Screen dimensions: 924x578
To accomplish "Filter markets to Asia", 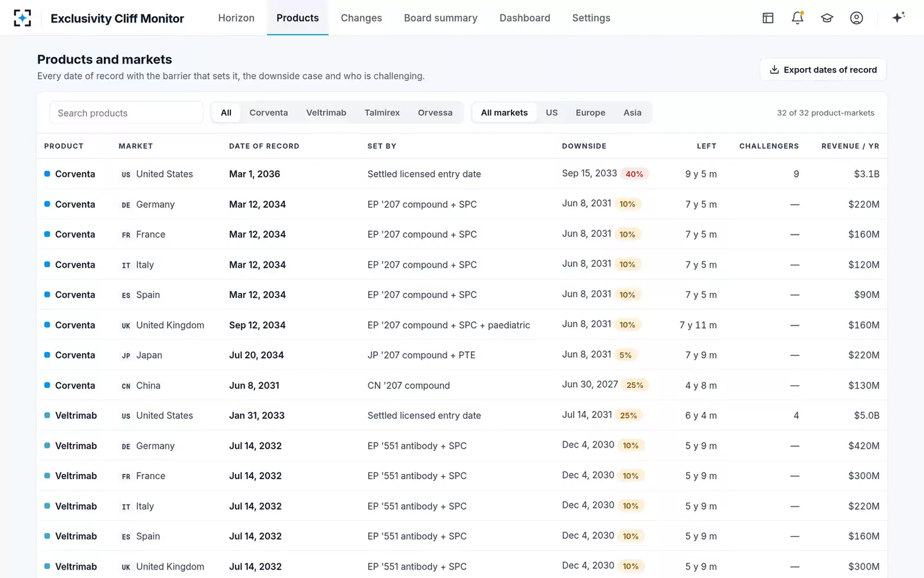I will click(633, 112).
